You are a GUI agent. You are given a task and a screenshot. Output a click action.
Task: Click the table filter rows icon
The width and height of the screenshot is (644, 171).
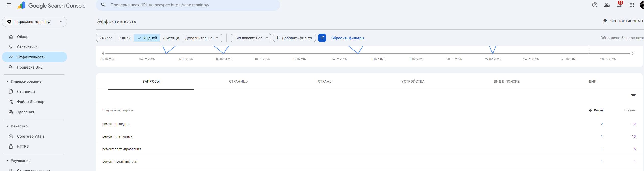(x=633, y=96)
